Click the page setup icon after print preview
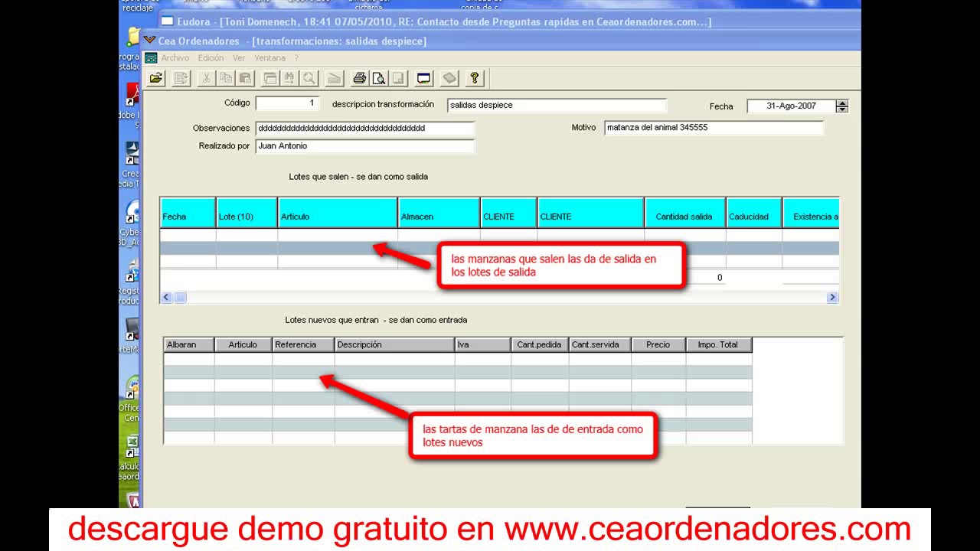 coord(398,78)
